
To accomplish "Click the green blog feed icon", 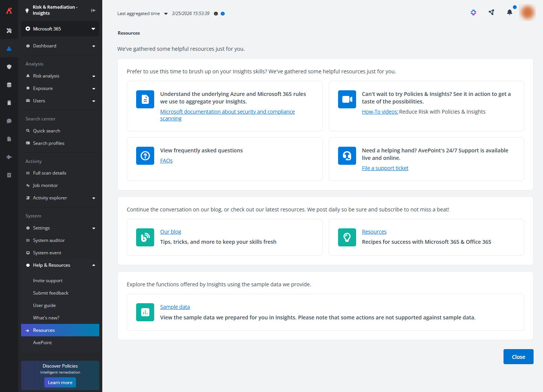I will 145,237.
